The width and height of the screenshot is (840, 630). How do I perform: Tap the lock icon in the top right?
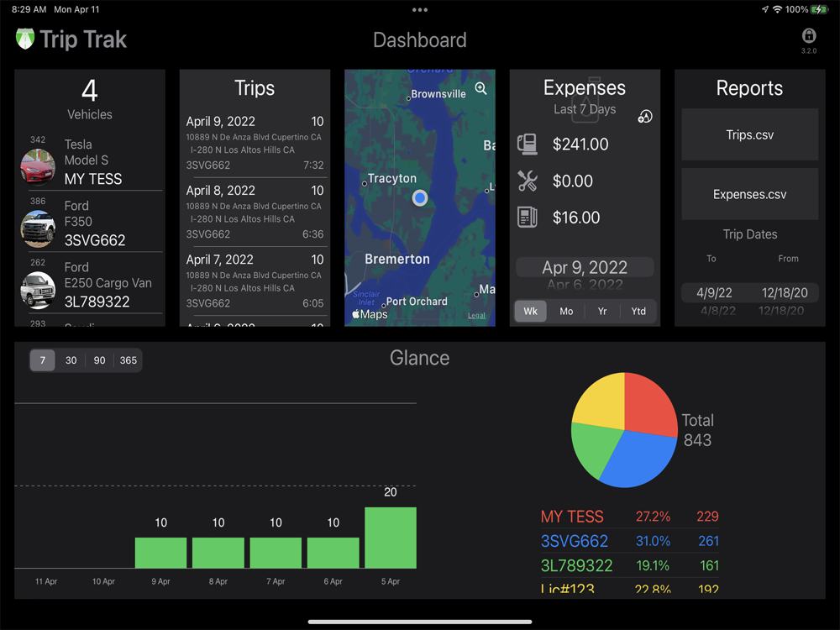coord(809,36)
